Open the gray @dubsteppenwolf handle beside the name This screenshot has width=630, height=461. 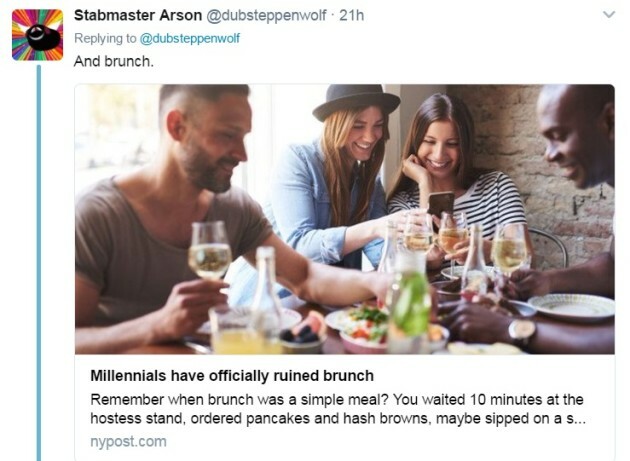pos(266,15)
